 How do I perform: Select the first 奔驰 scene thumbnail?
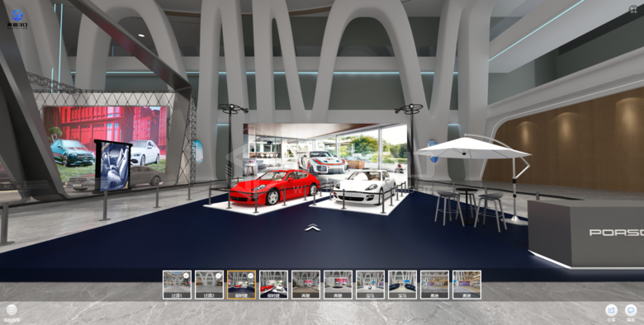305,285
